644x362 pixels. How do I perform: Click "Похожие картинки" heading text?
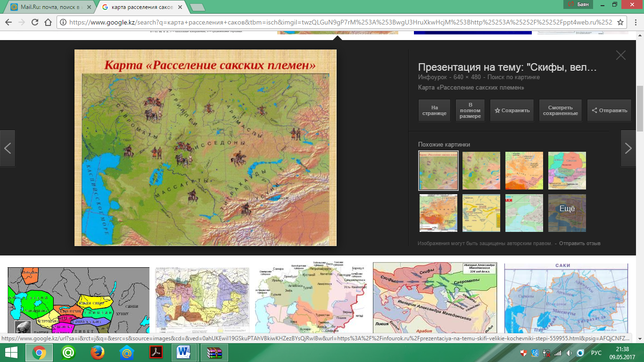pyautogui.click(x=444, y=145)
